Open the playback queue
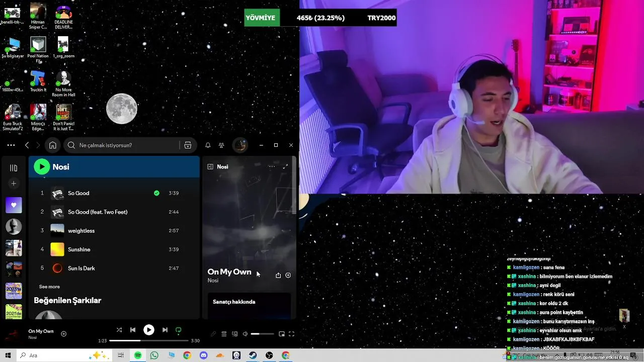 (x=224, y=334)
